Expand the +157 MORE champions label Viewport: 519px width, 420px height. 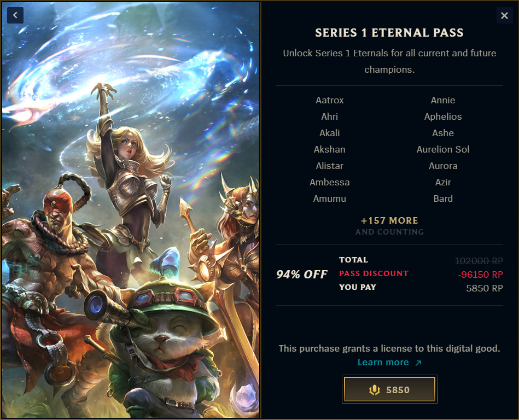[389, 220]
